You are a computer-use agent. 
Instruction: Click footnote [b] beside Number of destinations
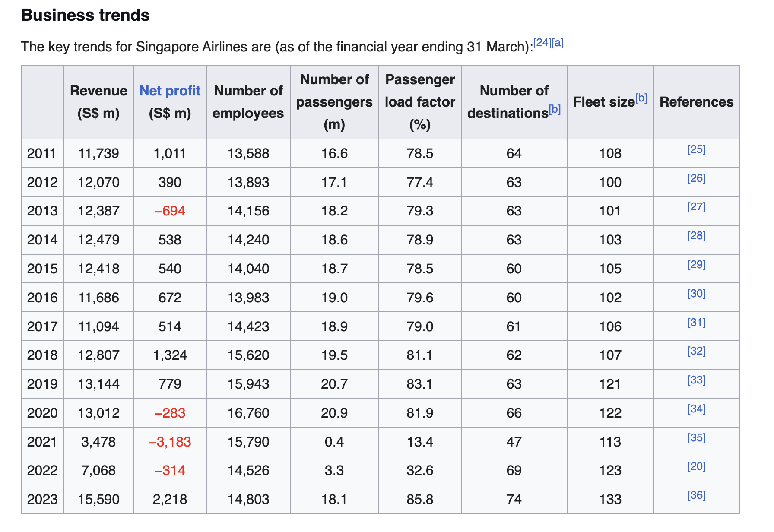click(555, 109)
